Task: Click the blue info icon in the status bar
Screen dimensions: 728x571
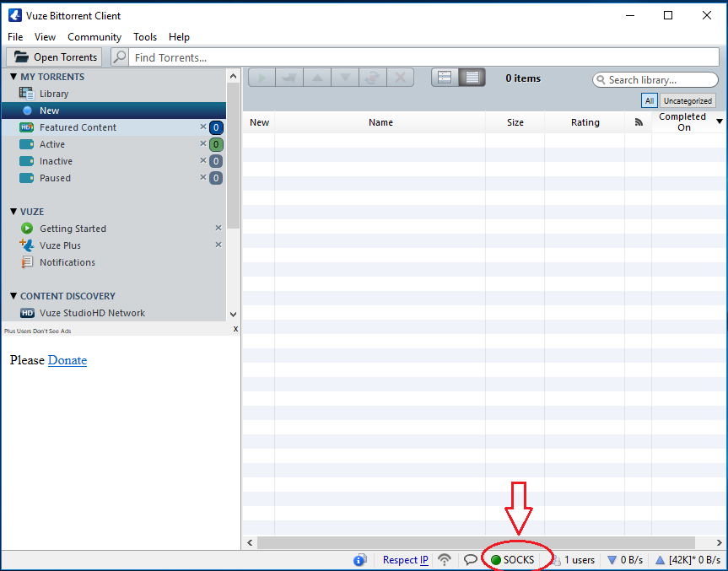Action: point(360,560)
